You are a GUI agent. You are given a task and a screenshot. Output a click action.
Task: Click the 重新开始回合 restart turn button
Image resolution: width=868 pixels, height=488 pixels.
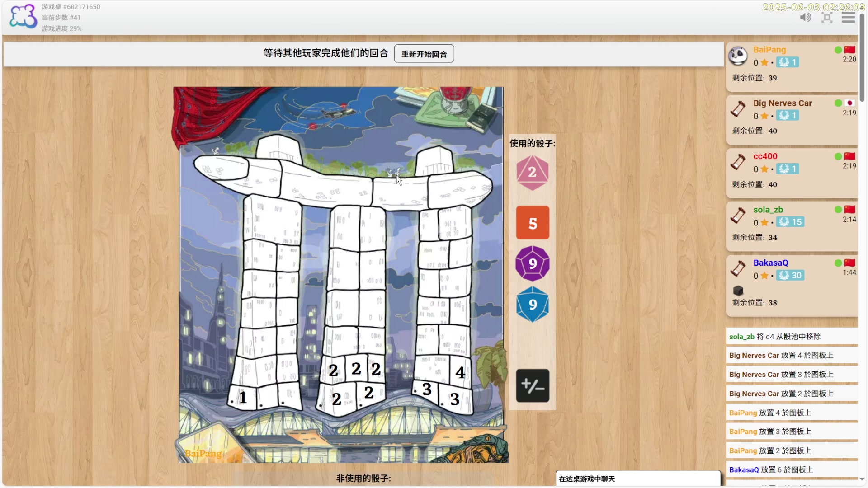click(x=424, y=54)
